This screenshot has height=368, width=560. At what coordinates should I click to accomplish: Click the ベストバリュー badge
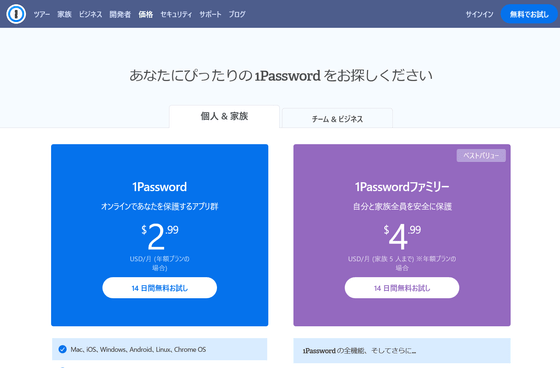[x=481, y=155]
